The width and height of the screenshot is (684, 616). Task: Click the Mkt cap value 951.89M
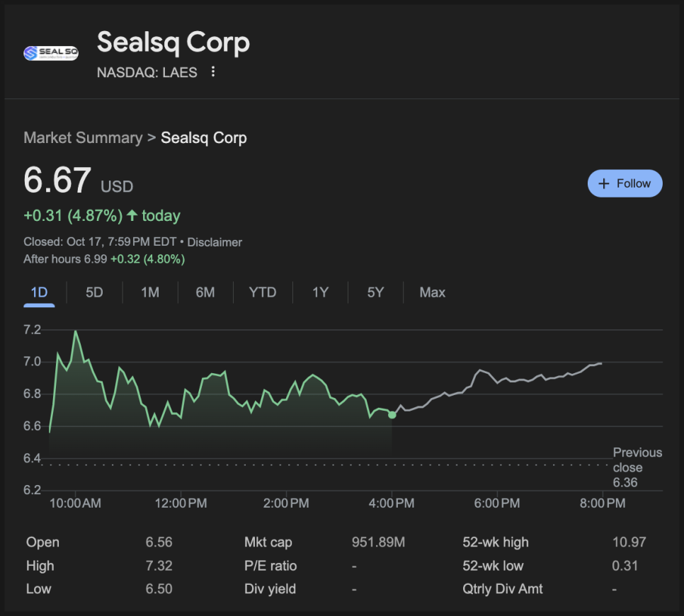378,542
